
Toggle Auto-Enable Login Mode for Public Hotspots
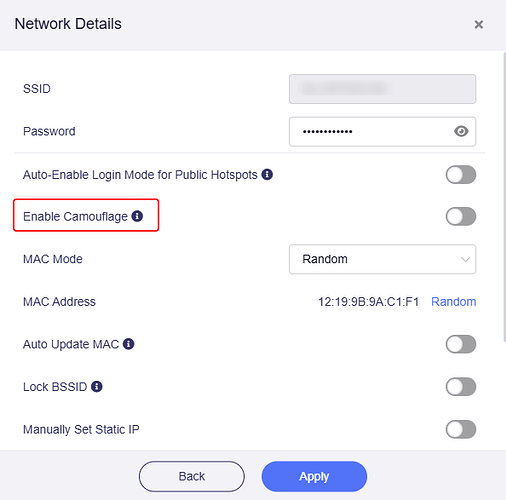click(461, 174)
